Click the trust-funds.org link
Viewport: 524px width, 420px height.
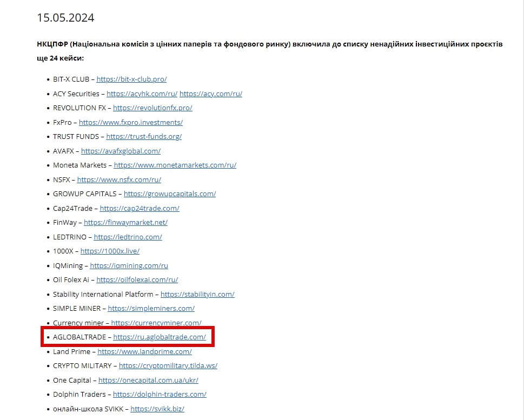coord(144,136)
